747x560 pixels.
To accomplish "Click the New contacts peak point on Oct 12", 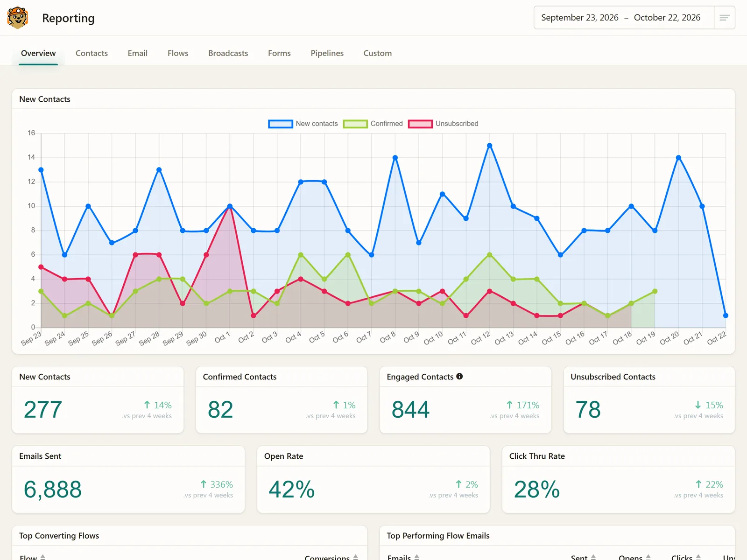I will tap(490, 146).
